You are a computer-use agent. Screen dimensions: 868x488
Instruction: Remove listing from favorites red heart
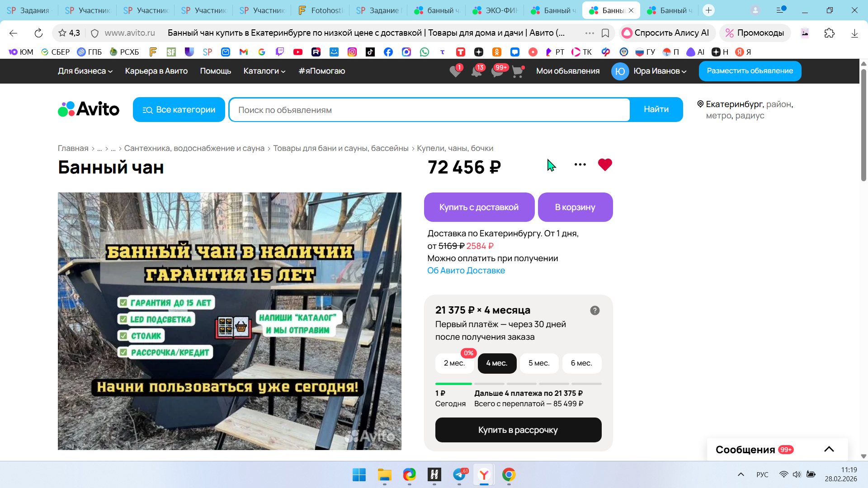click(604, 164)
